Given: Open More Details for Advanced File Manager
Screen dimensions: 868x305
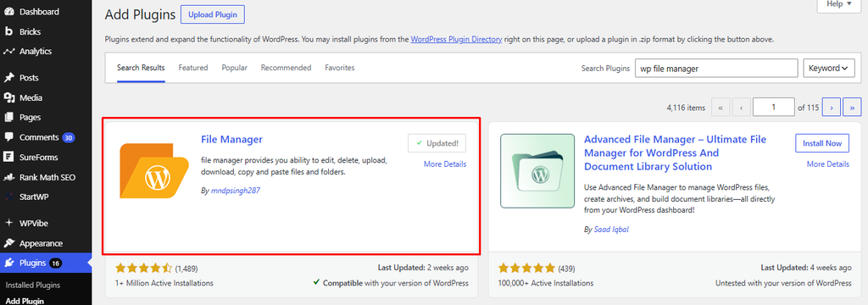Looking at the screenshot, I should [x=827, y=164].
